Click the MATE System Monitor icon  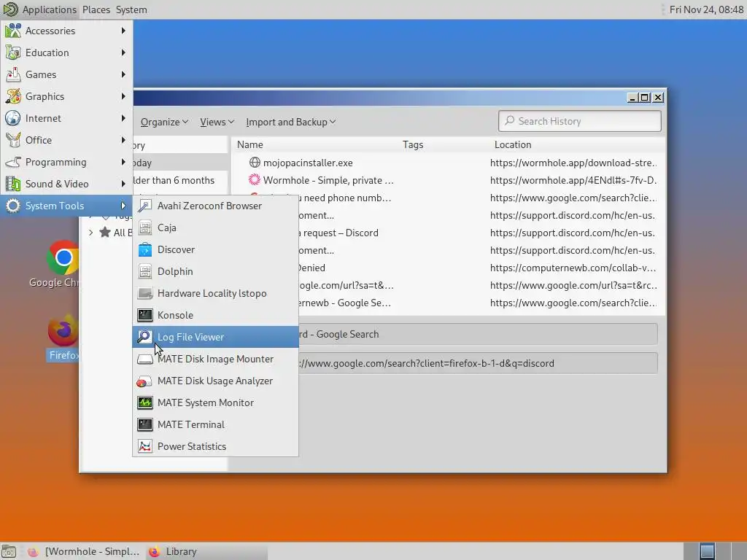point(145,402)
